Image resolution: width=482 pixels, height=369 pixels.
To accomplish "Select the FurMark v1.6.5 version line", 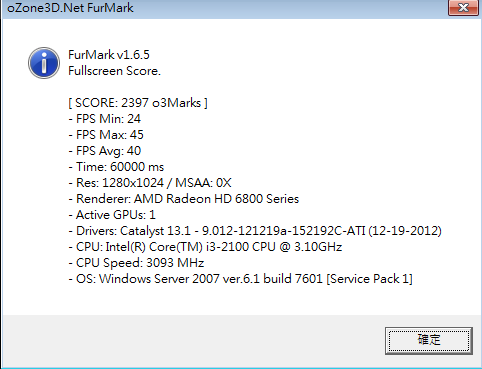I will pyautogui.click(x=109, y=55).
